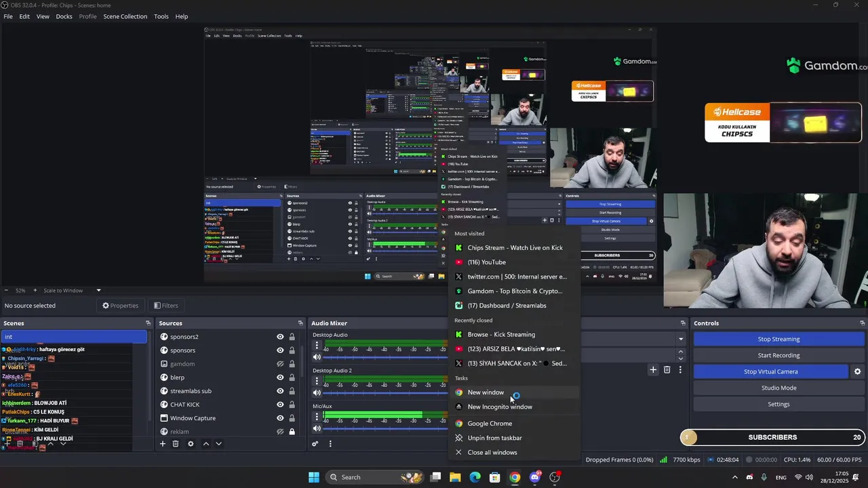Open File Explorer from the taskbar

coord(455,477)
